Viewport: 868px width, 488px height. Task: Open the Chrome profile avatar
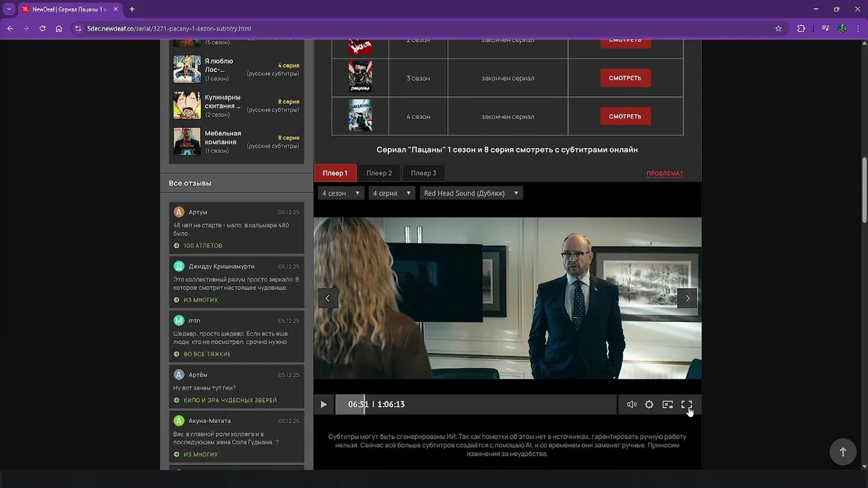[x=842, y=28]
